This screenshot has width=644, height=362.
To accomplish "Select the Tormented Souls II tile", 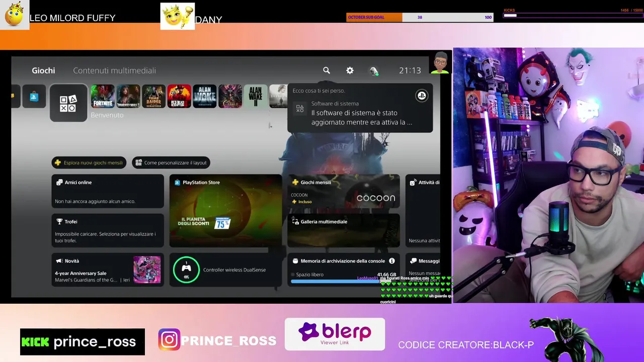I will click(x=128, y=97).
